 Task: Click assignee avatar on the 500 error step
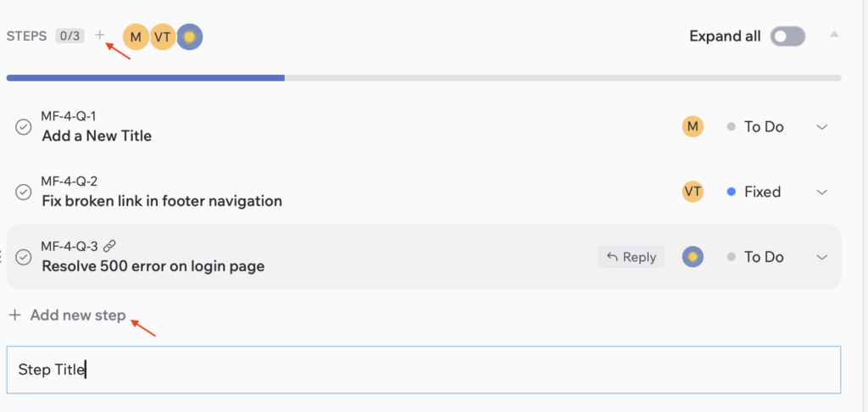(x=693, y=257)
